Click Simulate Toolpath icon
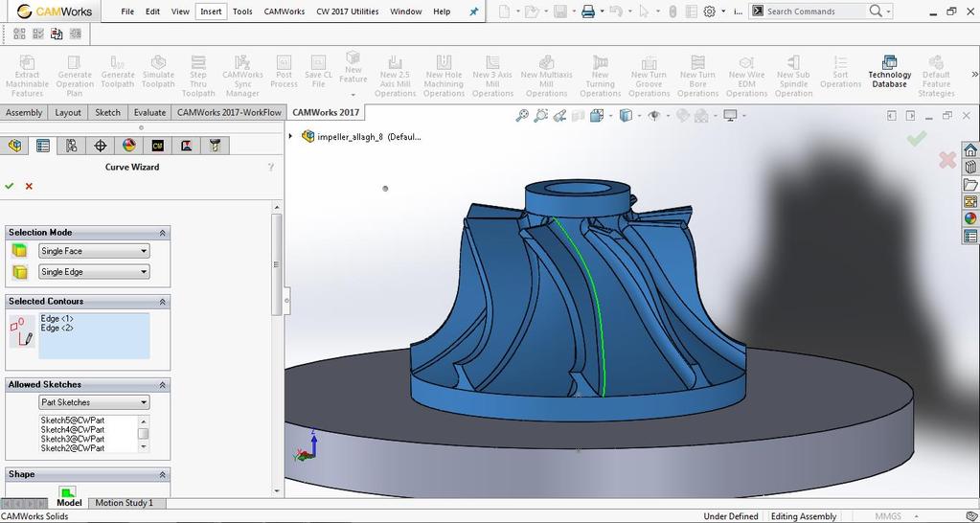Screen dimensions: 980x523 [x=158, y=71]
